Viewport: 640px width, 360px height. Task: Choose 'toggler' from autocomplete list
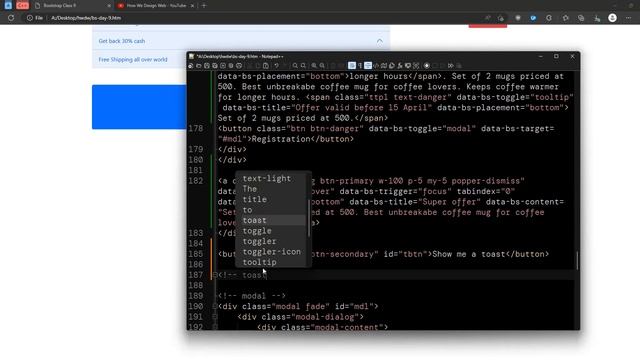(x=259, y=241)
